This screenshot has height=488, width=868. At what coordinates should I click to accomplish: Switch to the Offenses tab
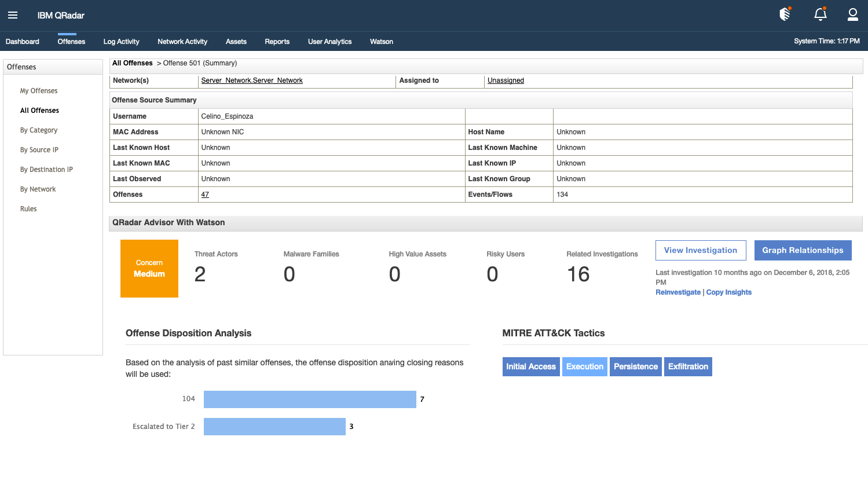tap(71, 42)
